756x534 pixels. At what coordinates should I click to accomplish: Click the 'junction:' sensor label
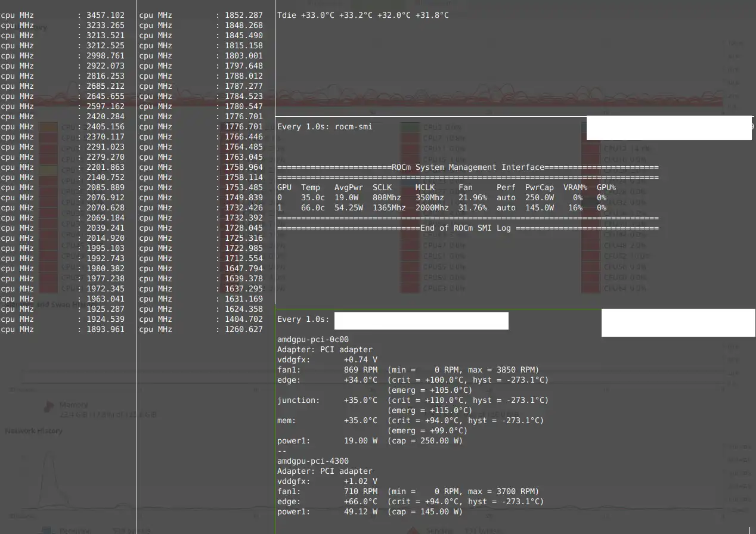299,400
